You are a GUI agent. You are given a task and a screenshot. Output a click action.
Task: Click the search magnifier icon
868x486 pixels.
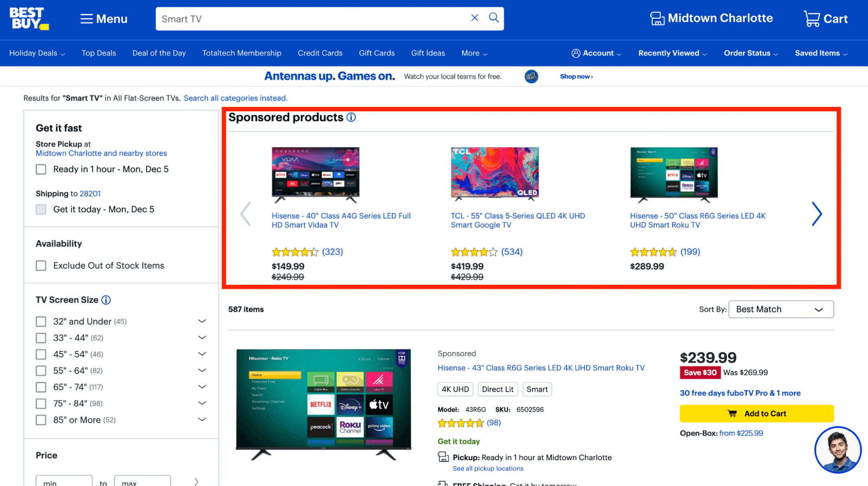point(493,18)
